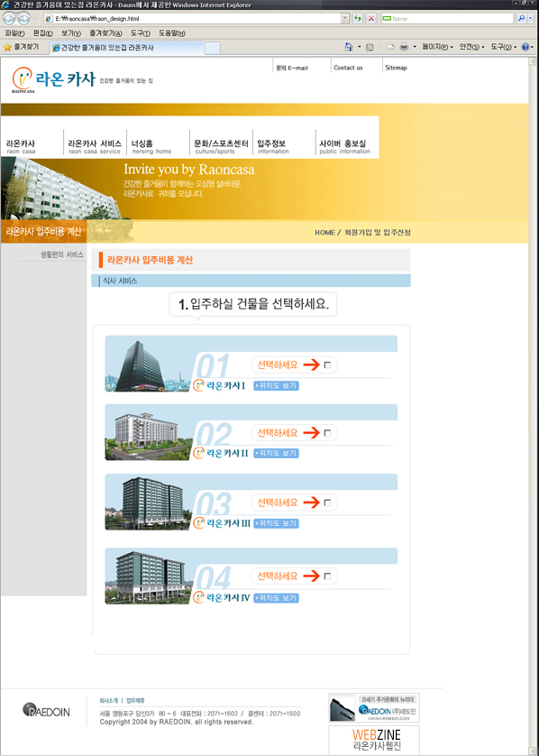Open the 페이지 (Page) dropdown
539x756 pixels.
point(437,47)
